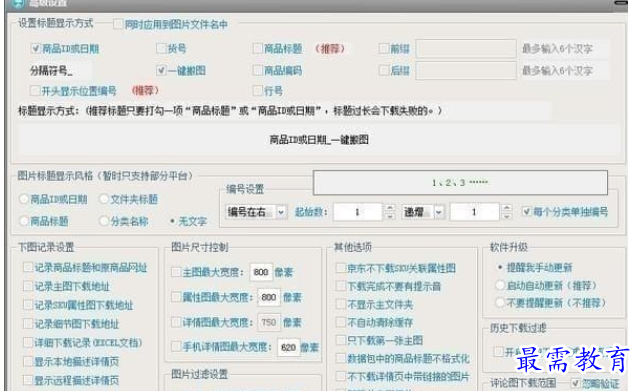Select 启动自动更新 (推荐) radio button
Image resolution: width=638 pixels, height=391 pixels.
[500, 285]
